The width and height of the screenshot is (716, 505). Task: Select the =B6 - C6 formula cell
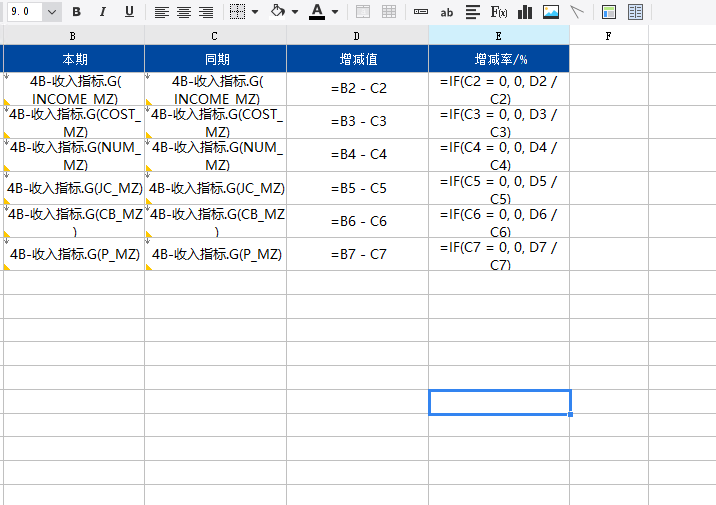pos(358,221)
